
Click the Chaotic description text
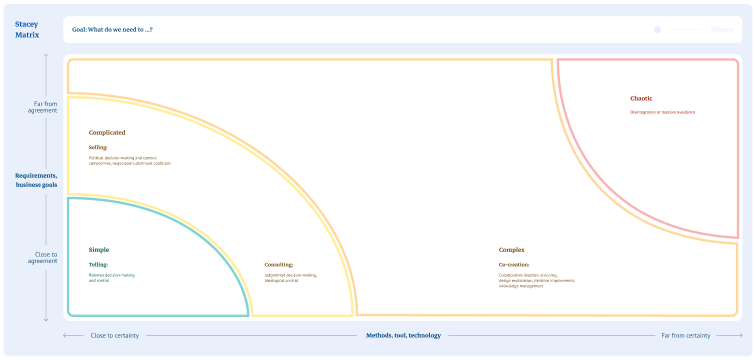[662, 112]
